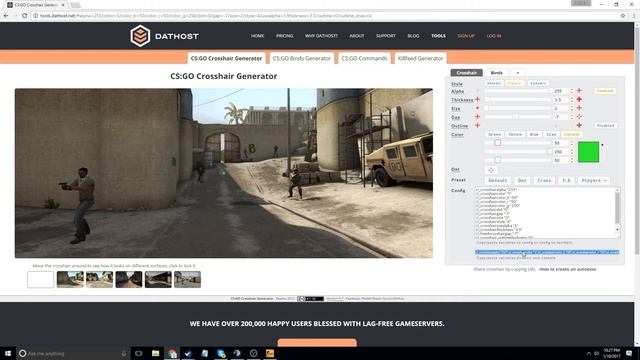
Task: Open the SIGN UP link
Action: click(x=466, y=36)
